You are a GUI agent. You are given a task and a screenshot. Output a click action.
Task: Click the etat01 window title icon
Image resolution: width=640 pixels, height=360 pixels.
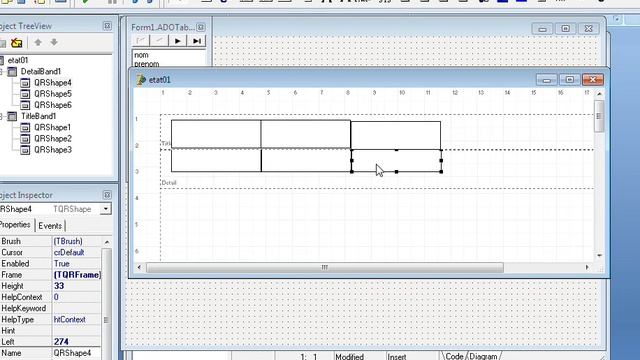coord(141,80)
